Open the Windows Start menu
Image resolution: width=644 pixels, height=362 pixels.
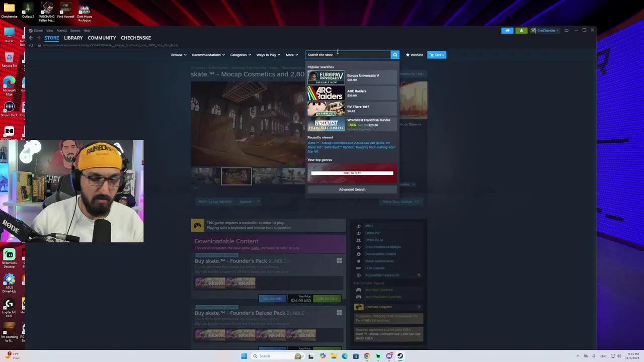244,356
